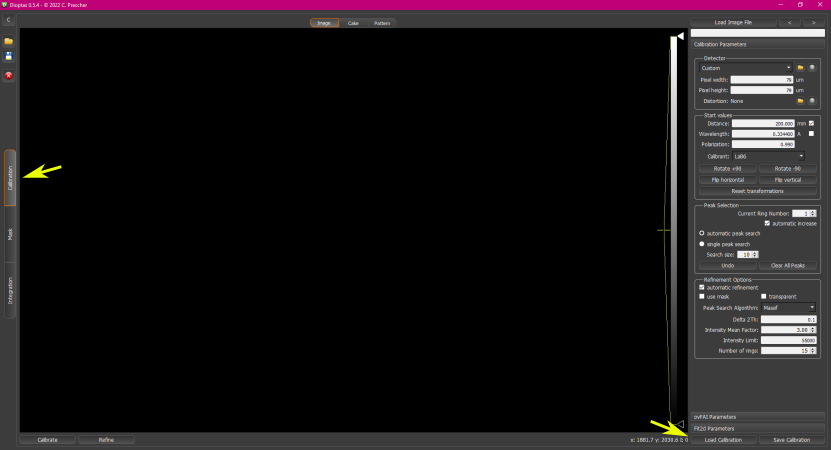The height and width of the screenshot is (450, 831).
Task: Adjust the Search size spinner
Action: point(748,255)
